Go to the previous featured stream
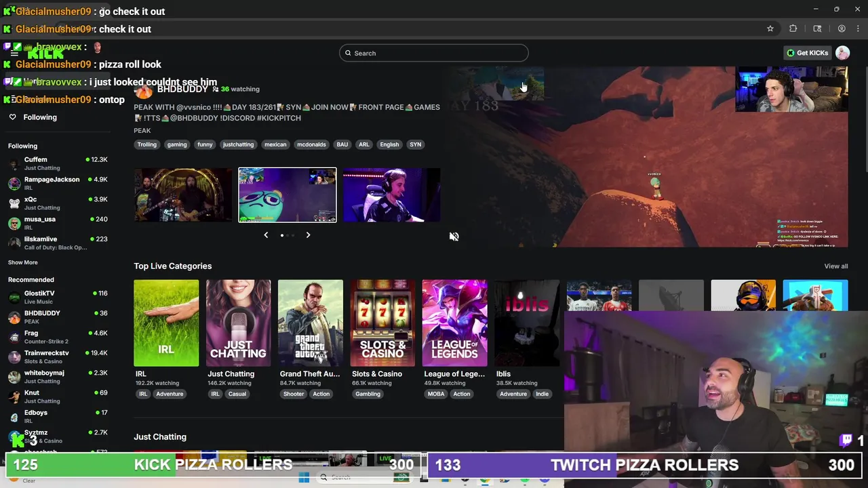Screen dimensions: 868x488 click(266, 235)
